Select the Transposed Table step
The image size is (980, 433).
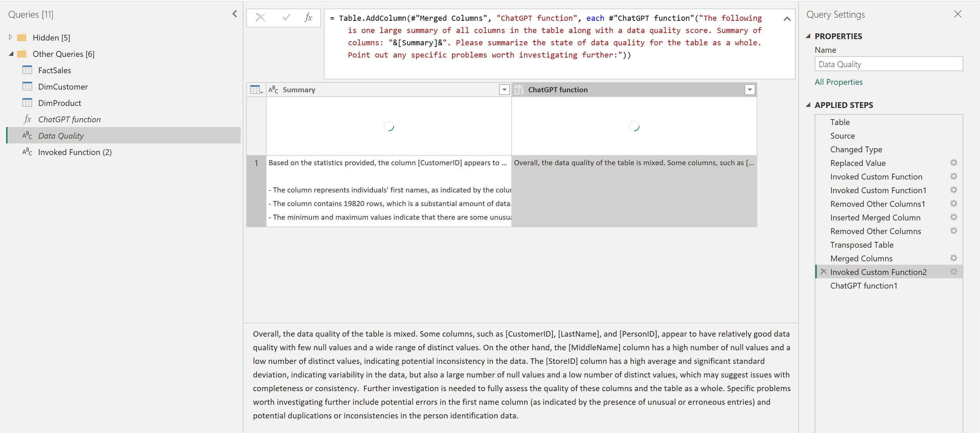click(862, 245)
